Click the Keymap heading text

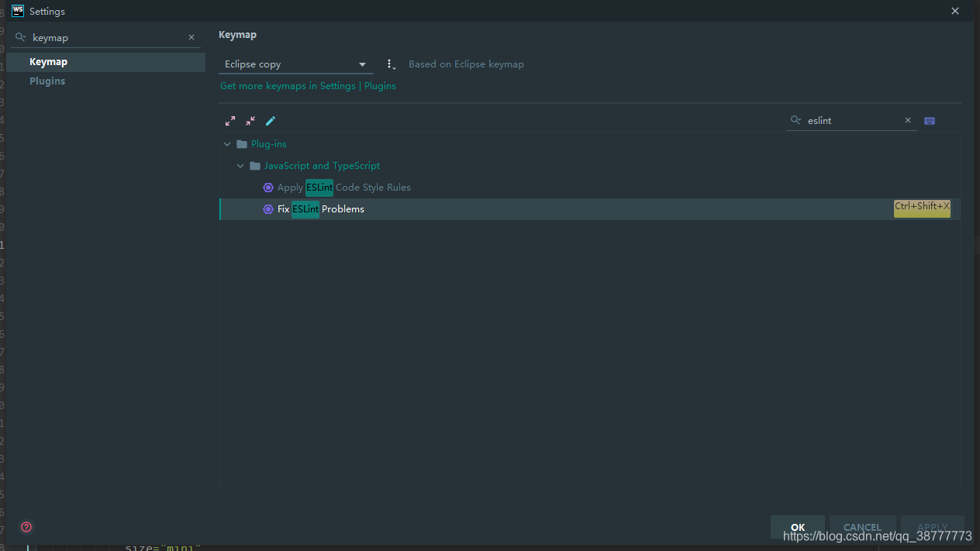237,35
